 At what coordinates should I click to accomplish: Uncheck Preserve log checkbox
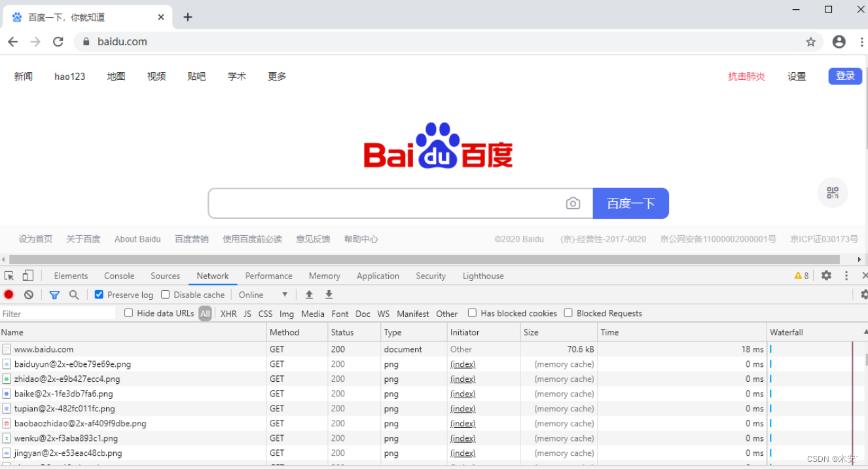coord(99,295)
